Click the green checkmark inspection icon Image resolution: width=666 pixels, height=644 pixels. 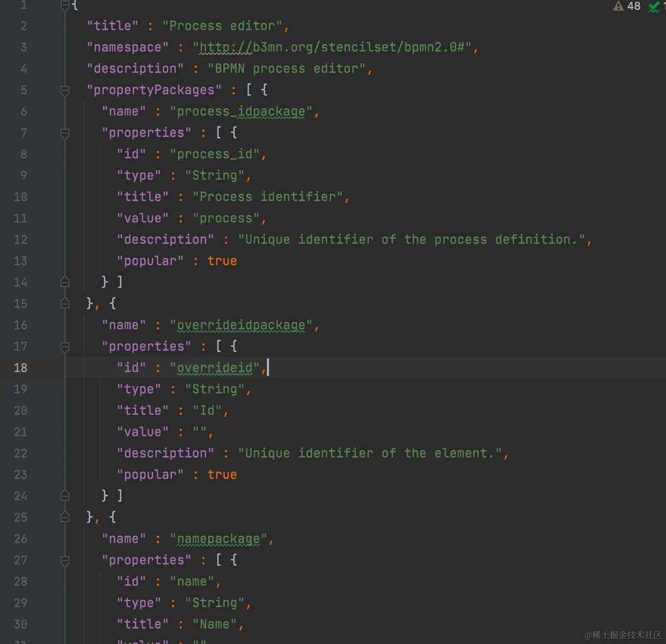(x=654, y=7)
